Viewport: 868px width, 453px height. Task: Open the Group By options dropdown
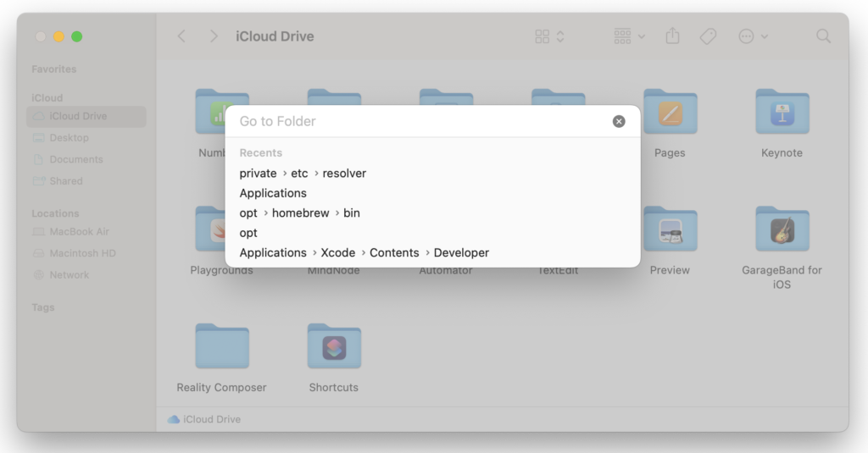[629, 36]
